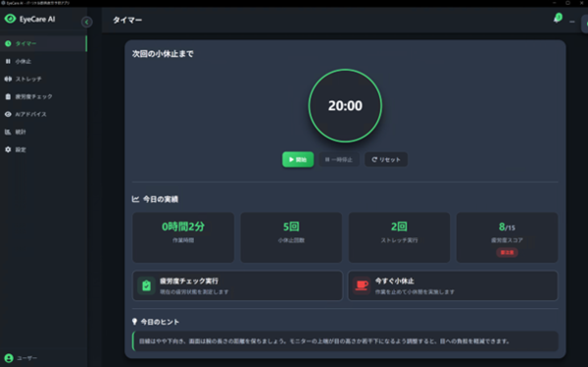Click the green clipboard check icon
588x367 pixels.
tap(146, 286)
